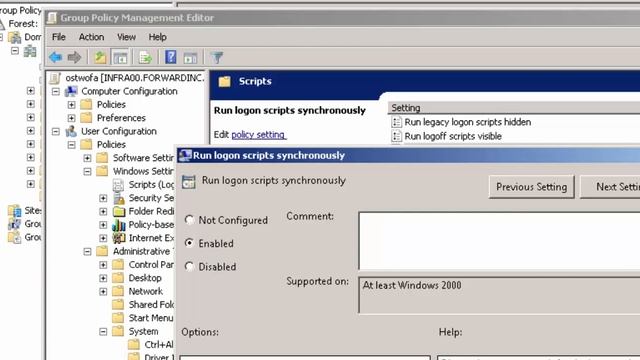
Task: Expand the Control Panel node
Action: point(103,265)
